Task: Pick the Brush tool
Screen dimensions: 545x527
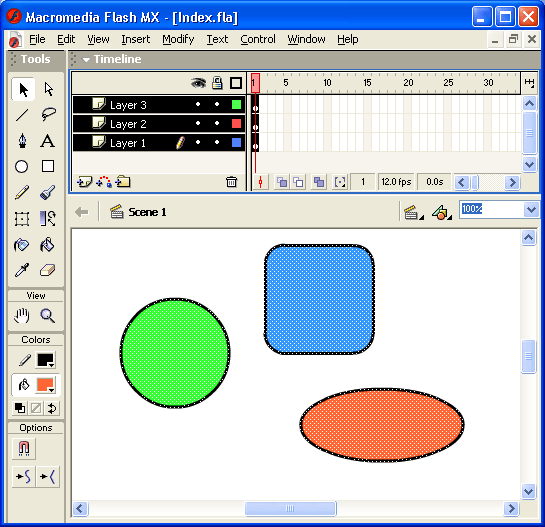Action: point(48,192)
